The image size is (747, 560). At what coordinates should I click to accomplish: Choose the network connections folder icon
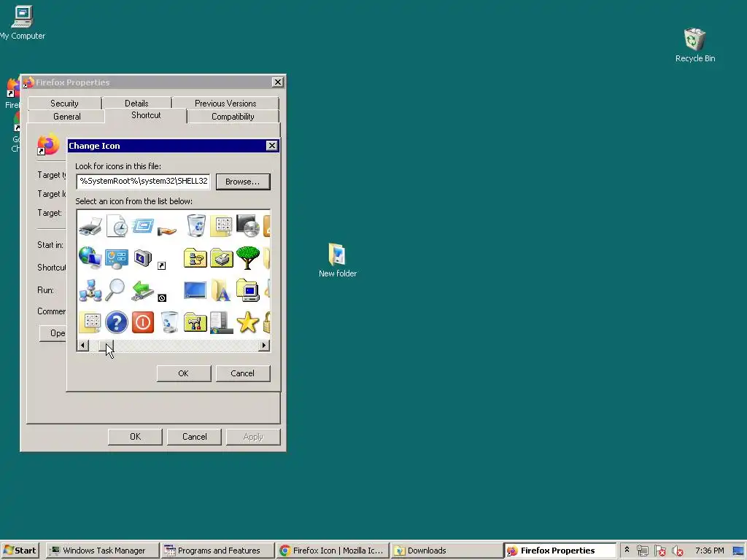[x=196, y=257]
